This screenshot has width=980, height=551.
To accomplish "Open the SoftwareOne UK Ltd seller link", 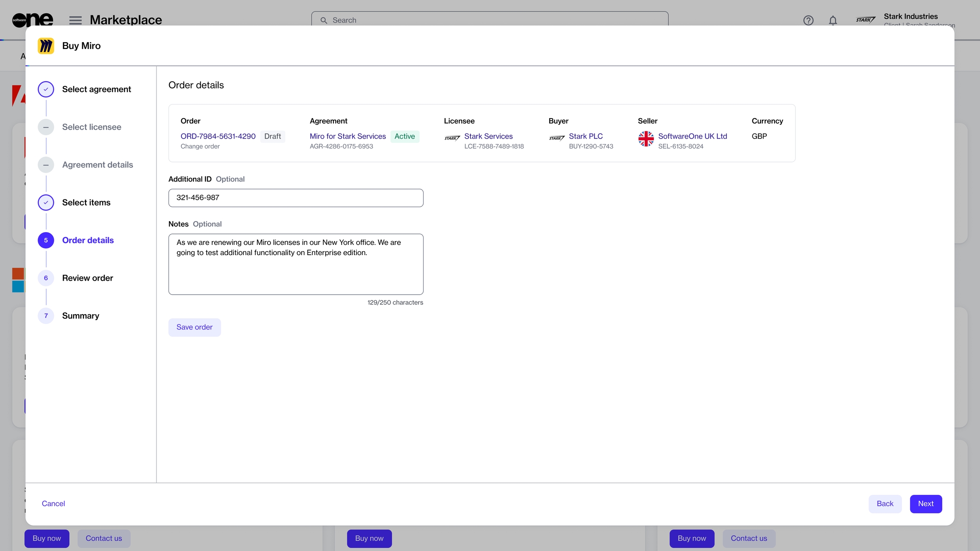I will click(x=692, y=136).
